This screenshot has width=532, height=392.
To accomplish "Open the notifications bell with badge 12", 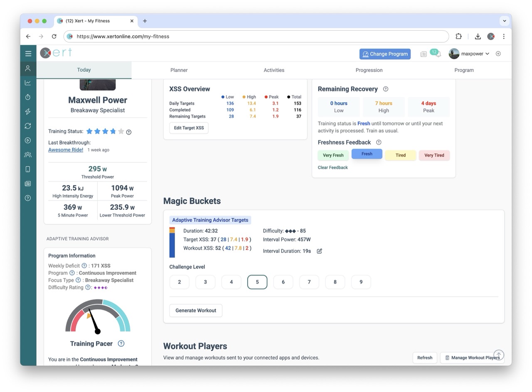I will tap(437, 54).
